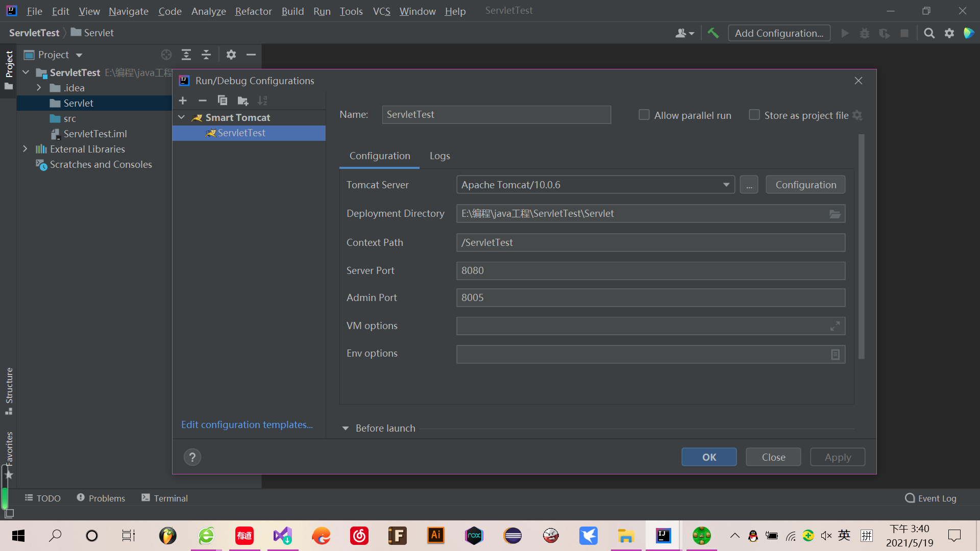Image resolution: width=980 pixels, height=551 pixels.
Task: Click the remove configuration minus icon
Action: coord(203,101)
